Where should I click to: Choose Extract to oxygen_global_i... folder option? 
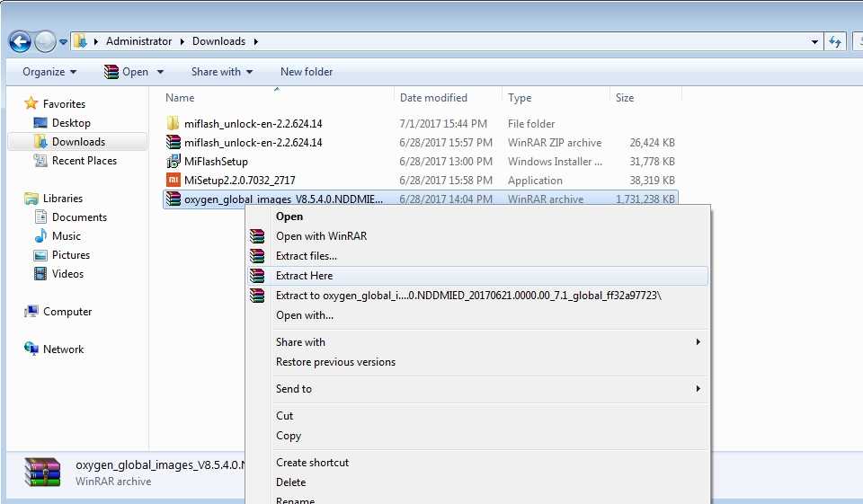click(x=477, y=296)
